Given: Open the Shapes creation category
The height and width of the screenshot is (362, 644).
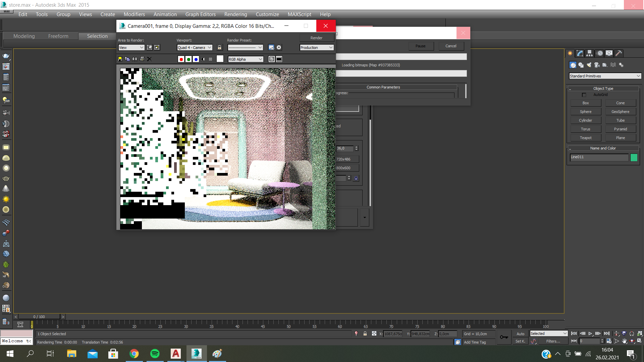Looking at the screenshot, I should (x=581, y=65).
